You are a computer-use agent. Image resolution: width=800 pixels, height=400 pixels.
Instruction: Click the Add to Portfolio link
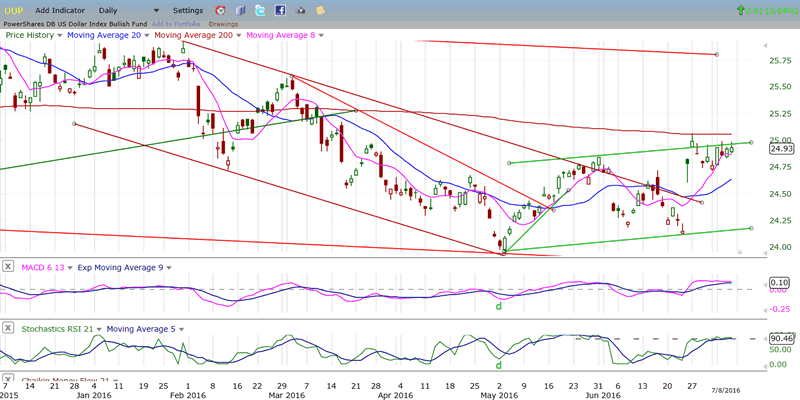(x=177, y=23)
